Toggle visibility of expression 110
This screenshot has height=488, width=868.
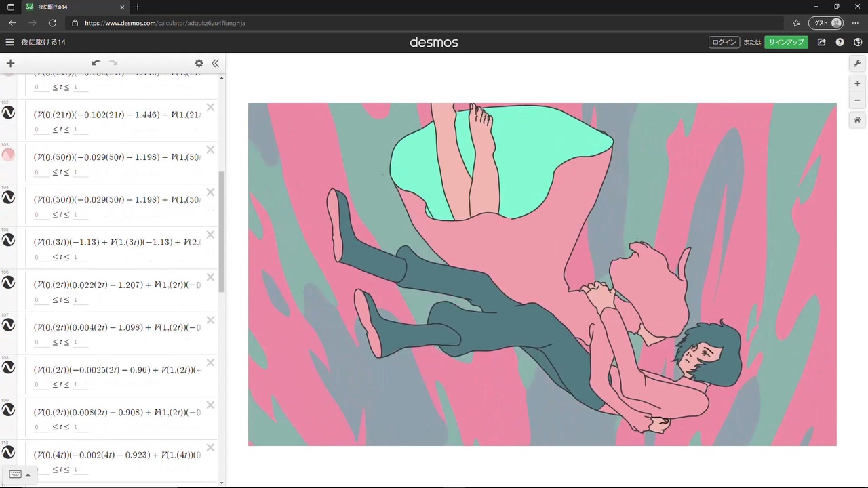coord(8,452)
